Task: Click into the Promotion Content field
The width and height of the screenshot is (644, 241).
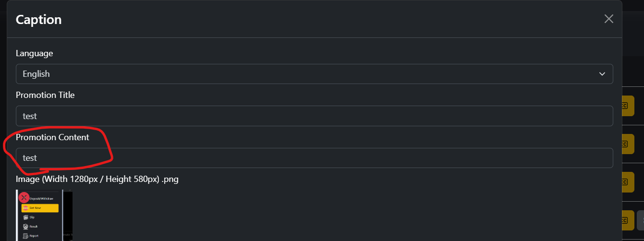Action: click(314, 158)
